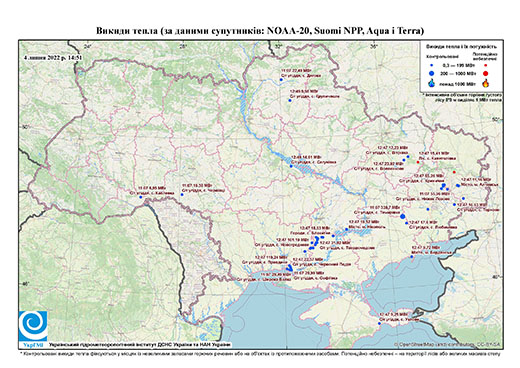This screenshot has width=520, height=368.
Task: Click the small red dot legend symbol
Action: [x=485, y=66]
